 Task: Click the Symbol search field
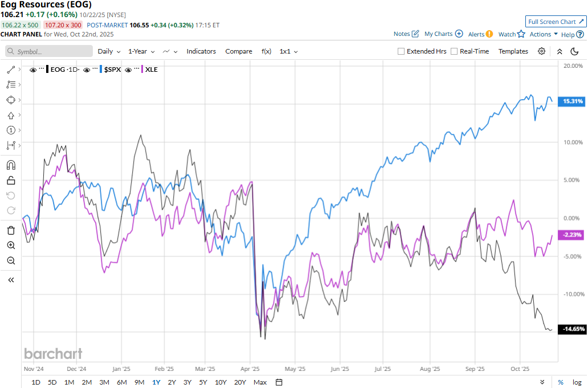(49, 51)
